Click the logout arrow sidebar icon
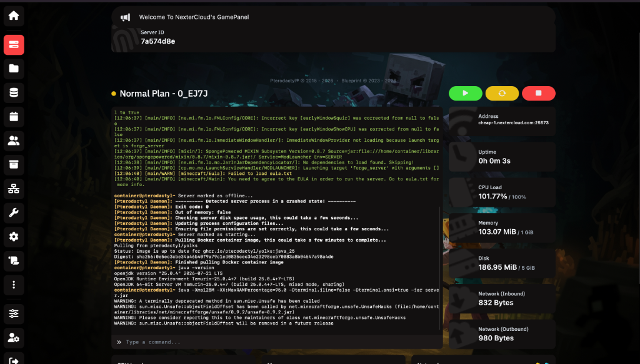 tap(14, 359)
